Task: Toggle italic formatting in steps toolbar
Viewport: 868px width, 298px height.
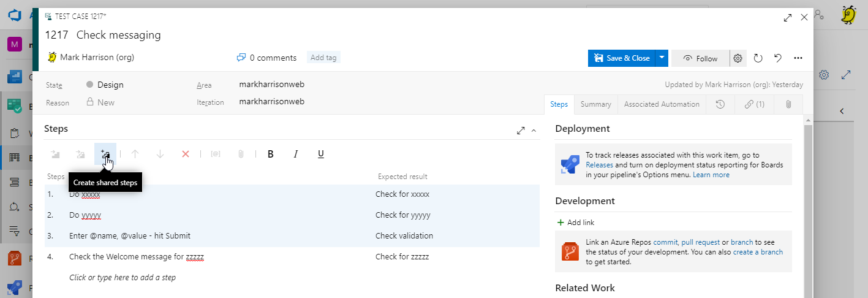Action: pos(295,155)
